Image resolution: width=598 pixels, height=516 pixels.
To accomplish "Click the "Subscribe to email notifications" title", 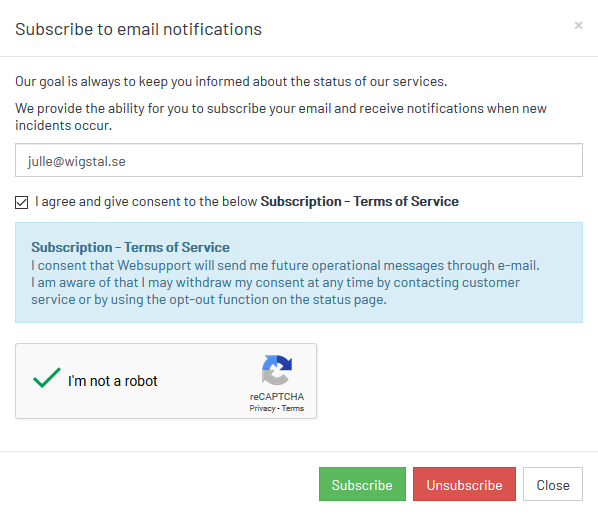I will [x=138, y=29].
